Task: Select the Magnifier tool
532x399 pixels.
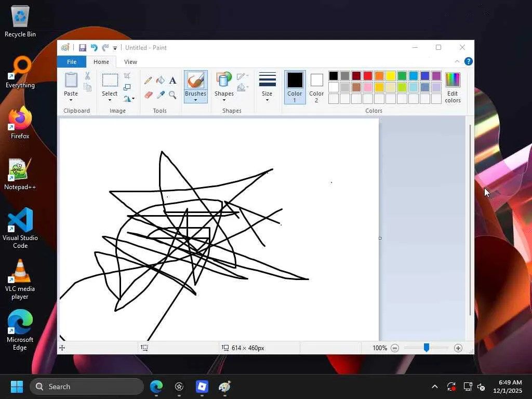Action: (172, 95)
